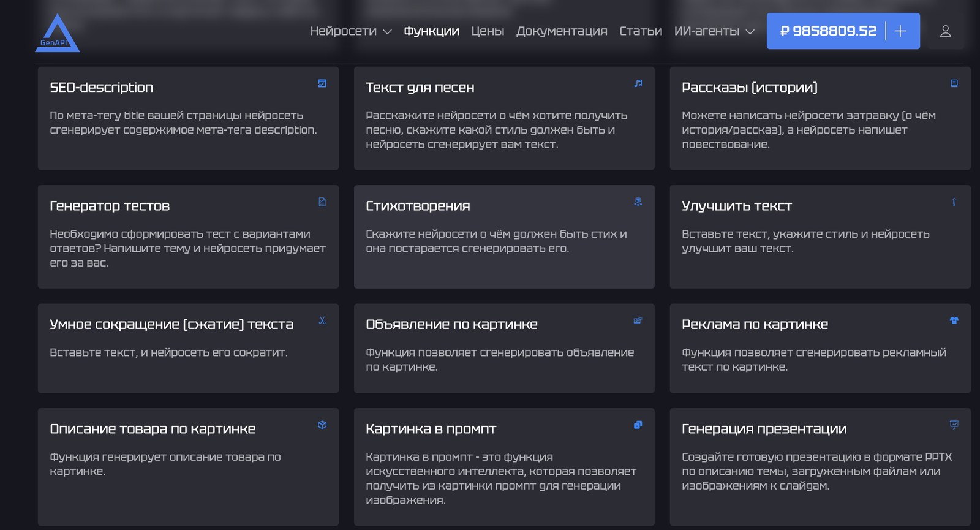Click the book icon on Рассказы (истории)
This screenshot has width=980, height=530.
click(954, 83)
